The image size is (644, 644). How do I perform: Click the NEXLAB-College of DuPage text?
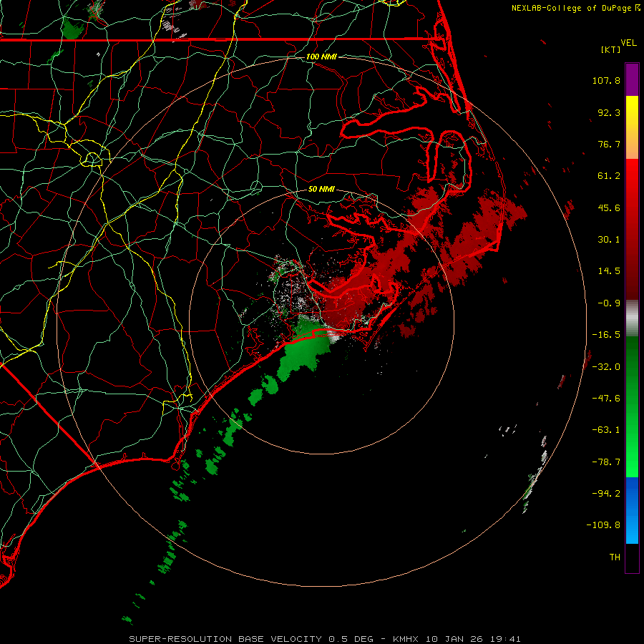click(x=571, y=8)
